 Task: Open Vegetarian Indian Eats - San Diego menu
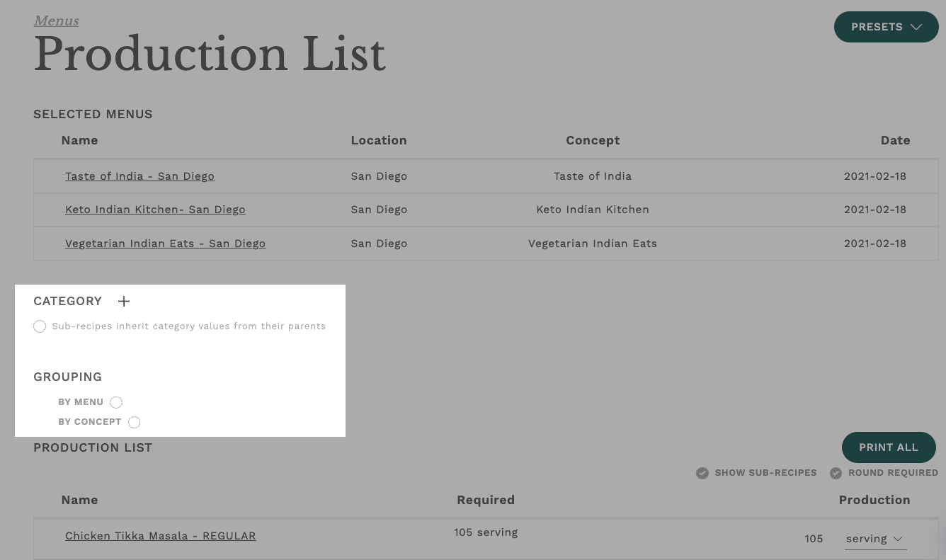click(x=165, y=244)
